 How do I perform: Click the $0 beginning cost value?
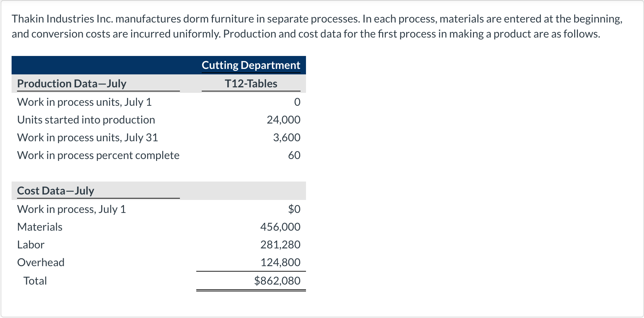click(294, 209)
